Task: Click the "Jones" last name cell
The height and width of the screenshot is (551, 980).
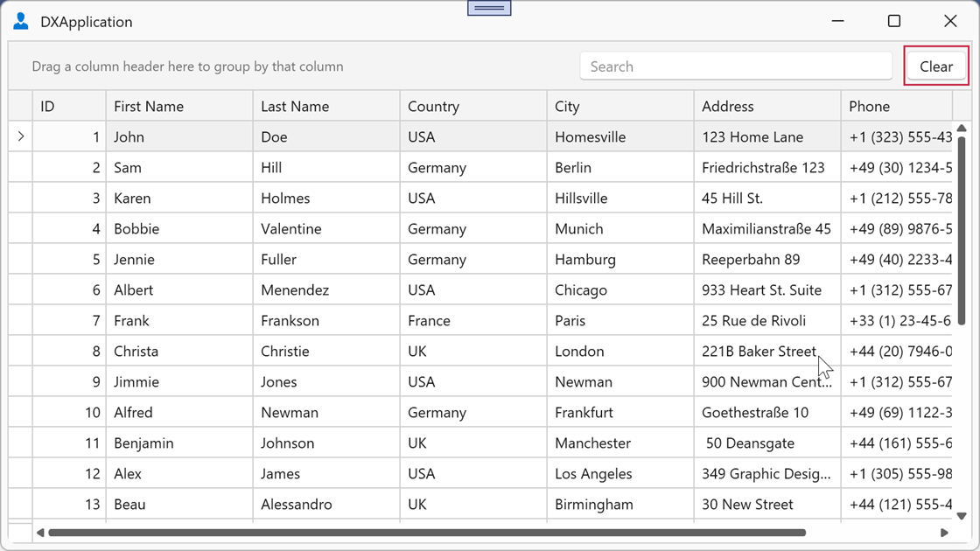Action: 326,381
